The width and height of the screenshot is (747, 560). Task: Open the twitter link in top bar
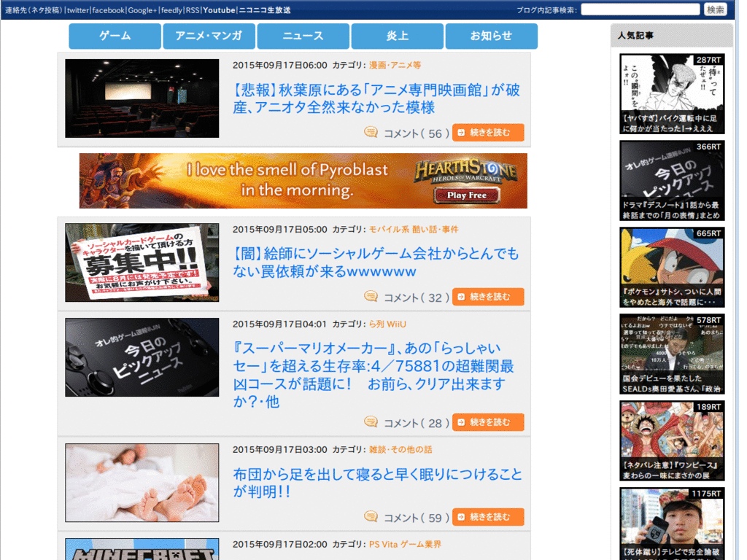tap(77, 10)
